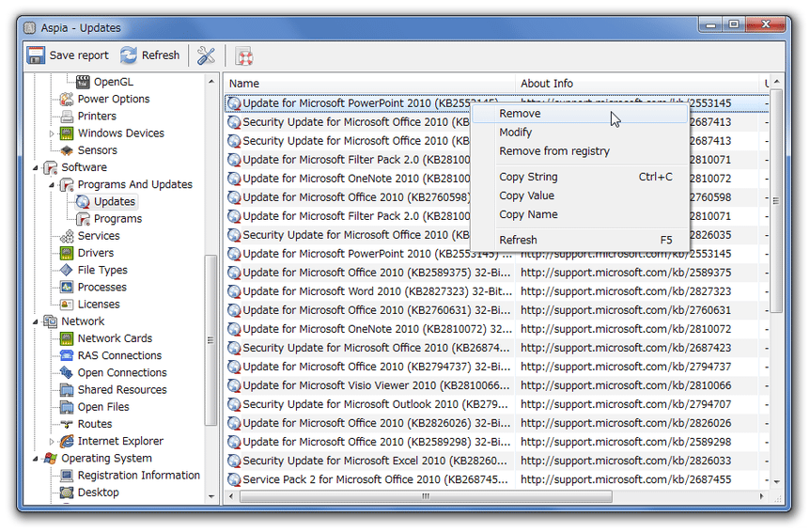Click the Refresh toolbar button label
Image resolution: width=810 pixels, height=532 pixels.
[x=161, y=55]
